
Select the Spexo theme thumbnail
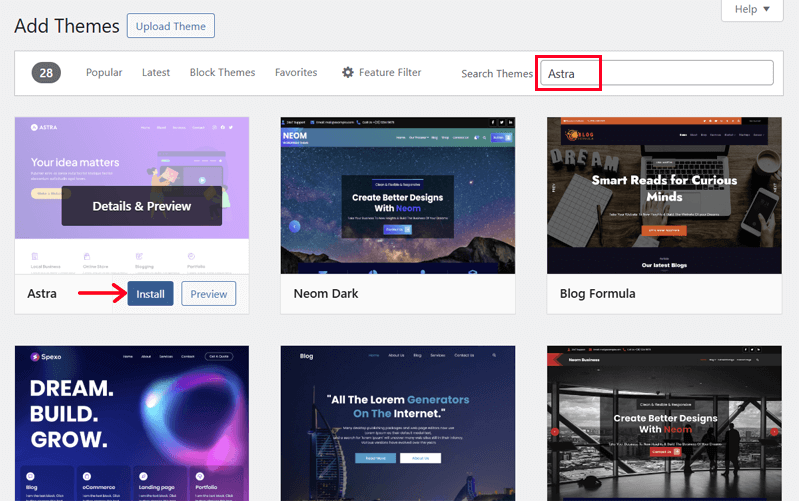(132, 423)
